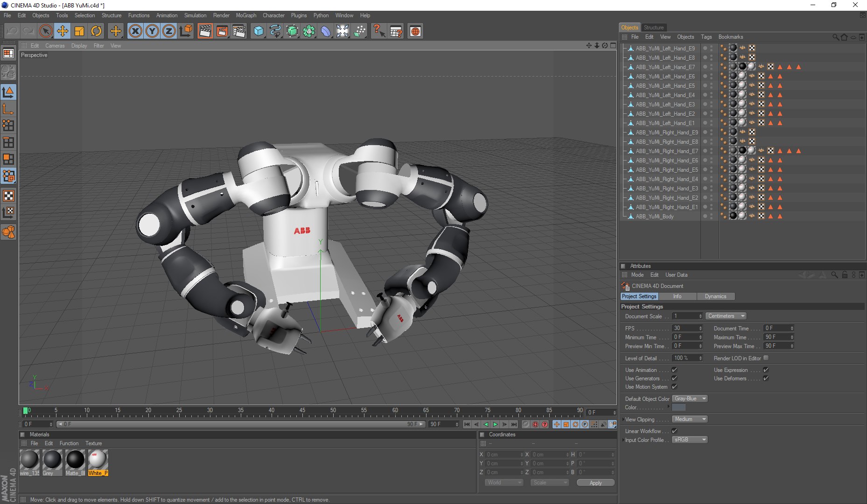
Task: Open Render Settings icon
Action: click(x=239, y=31)
